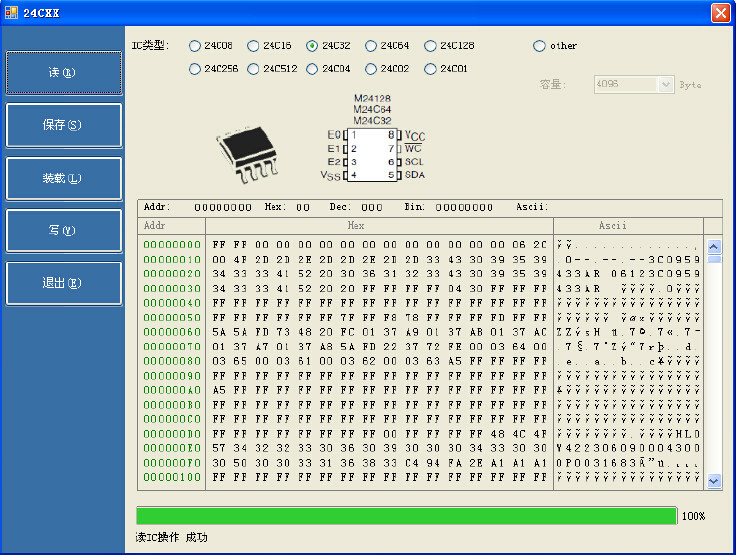Click the 读IC操作 成功 status text
736x555 pixels.
point(171,538)
